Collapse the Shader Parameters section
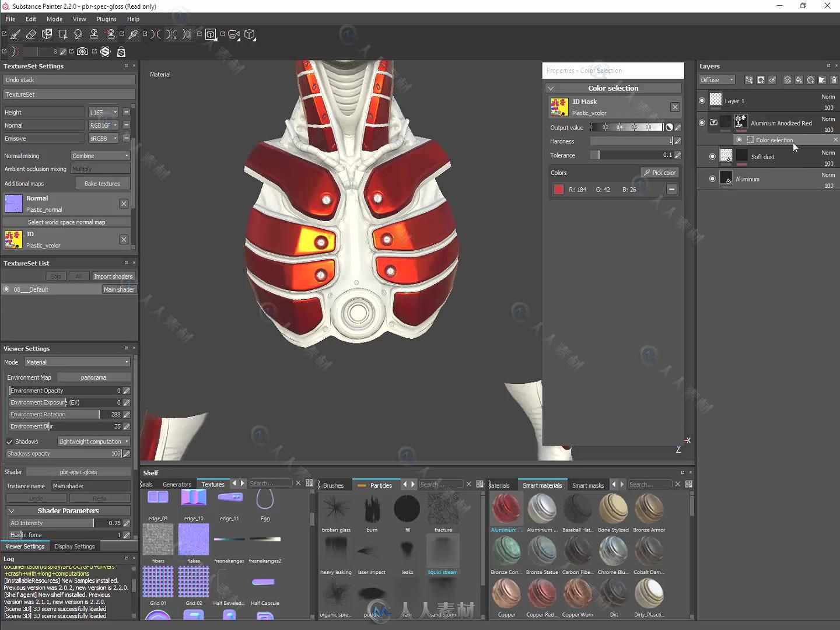The image size is (840, 630). [11, 510]
